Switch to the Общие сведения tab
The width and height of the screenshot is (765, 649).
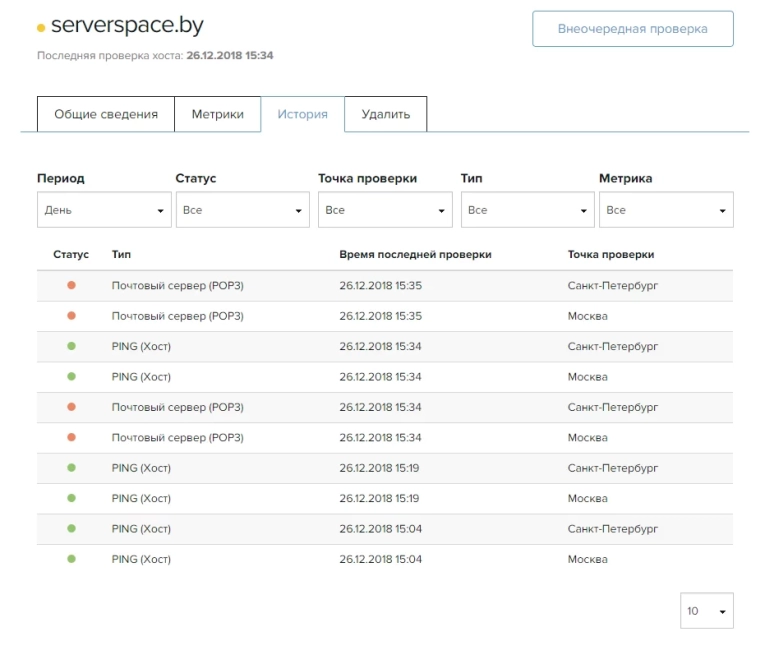[106, 114]
